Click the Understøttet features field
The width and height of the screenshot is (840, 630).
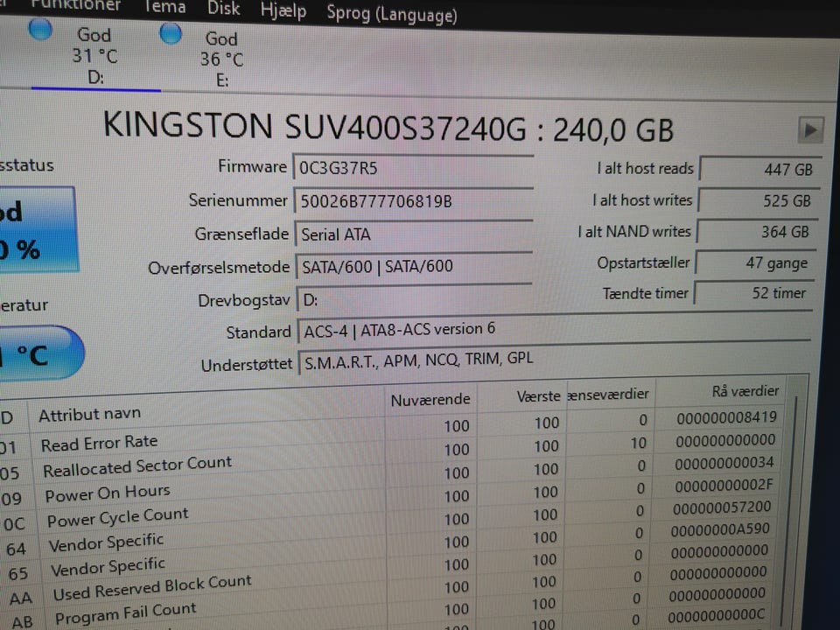(555, 359)
